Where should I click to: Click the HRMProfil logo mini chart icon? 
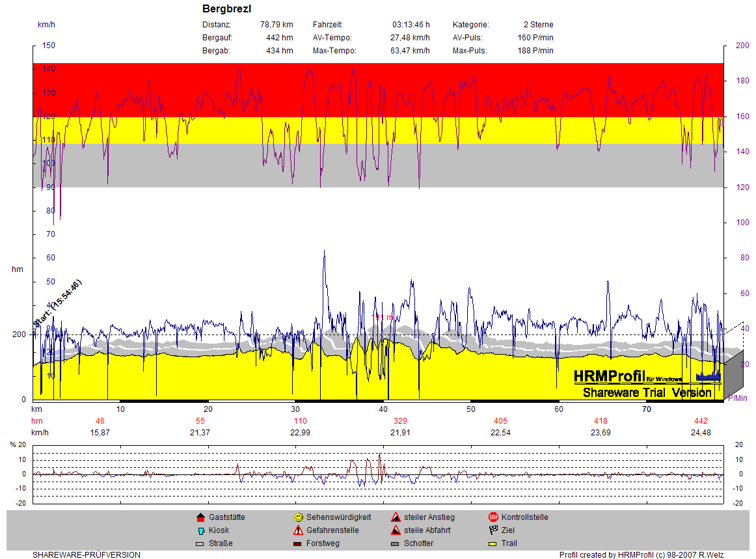708,375
